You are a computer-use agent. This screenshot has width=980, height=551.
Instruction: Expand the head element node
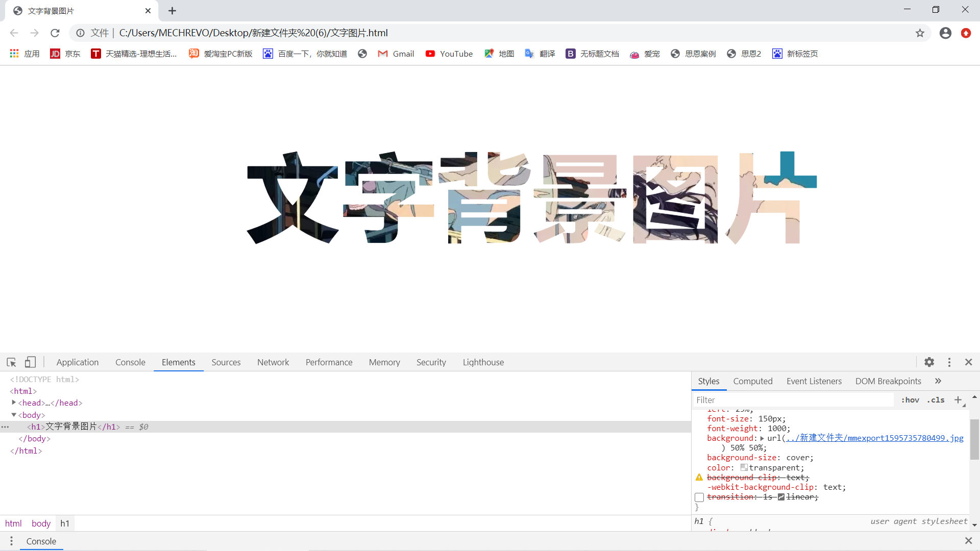[x=14, y=403]
